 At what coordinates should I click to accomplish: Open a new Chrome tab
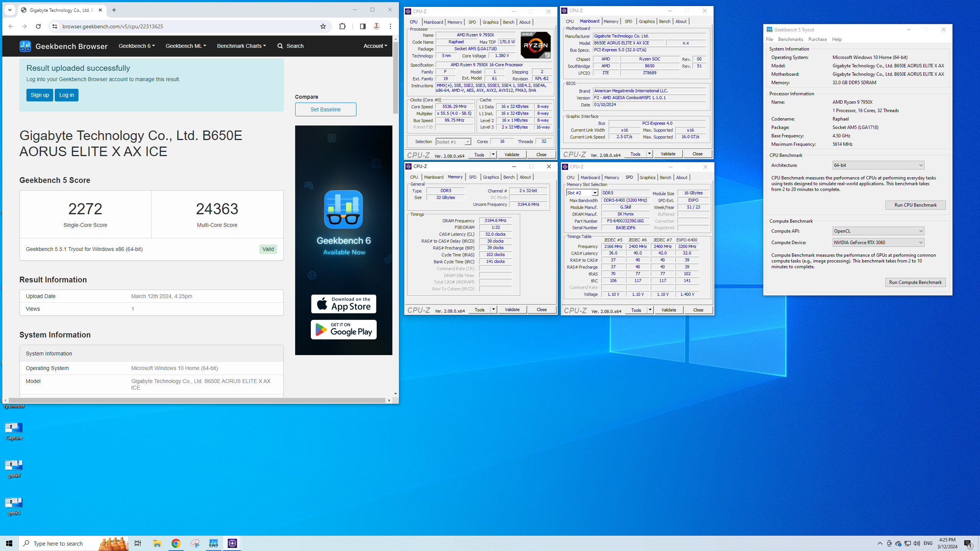(x=114, y=10)
